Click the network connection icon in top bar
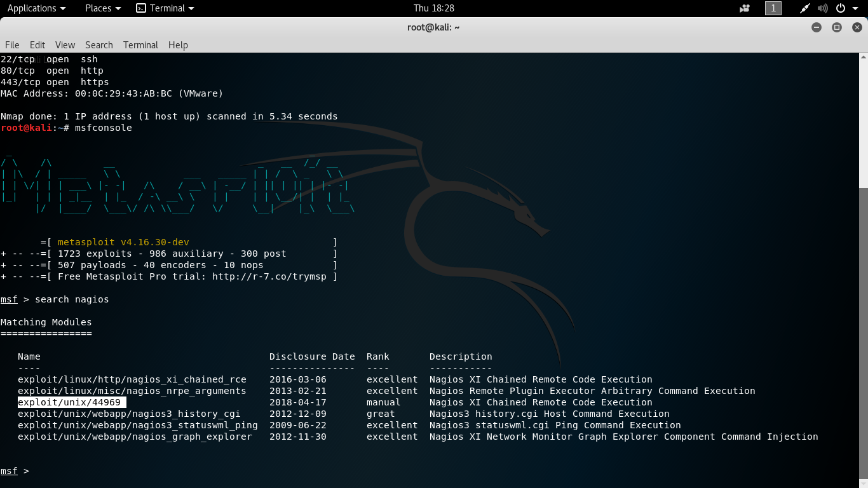The image size is (868, 488). [805, 8]
